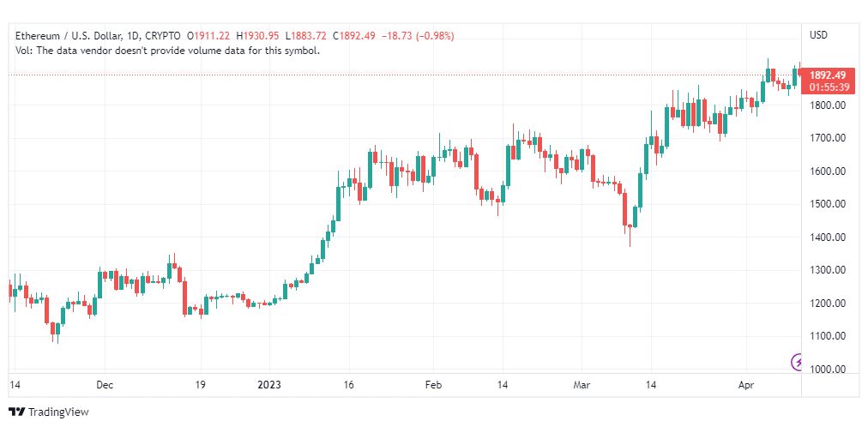The width and height of the screenshot is (868, 427).
Task: Select the 2023 marker on time axis
Action: (269, 385)
